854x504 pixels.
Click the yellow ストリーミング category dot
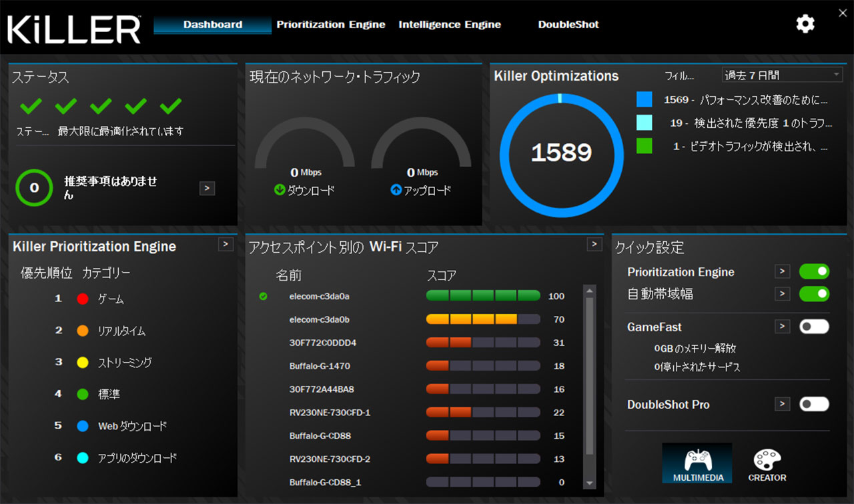point(83,363)
